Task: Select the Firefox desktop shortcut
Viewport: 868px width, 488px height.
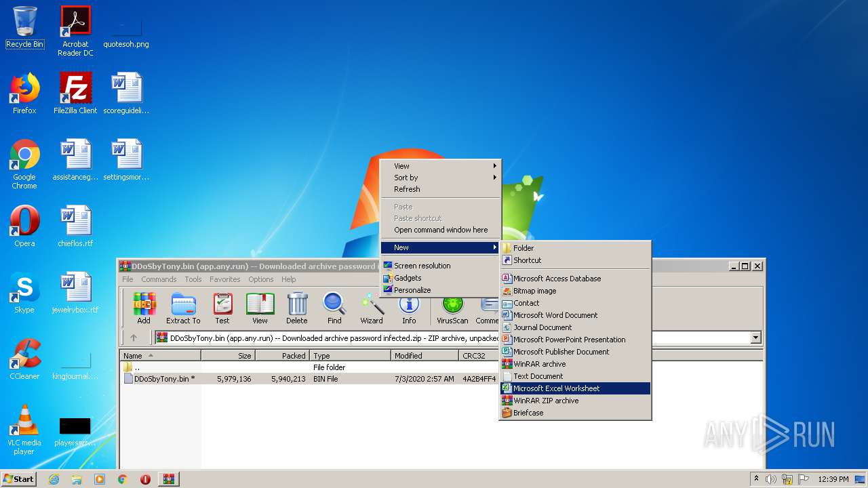Action: (x=24, y=94)
